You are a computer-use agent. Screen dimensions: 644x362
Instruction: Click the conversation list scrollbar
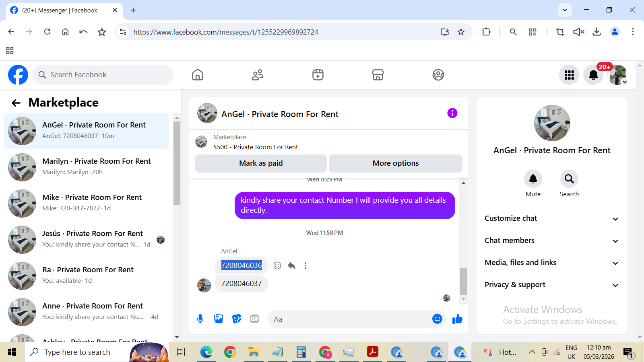[x=177, y=163]
